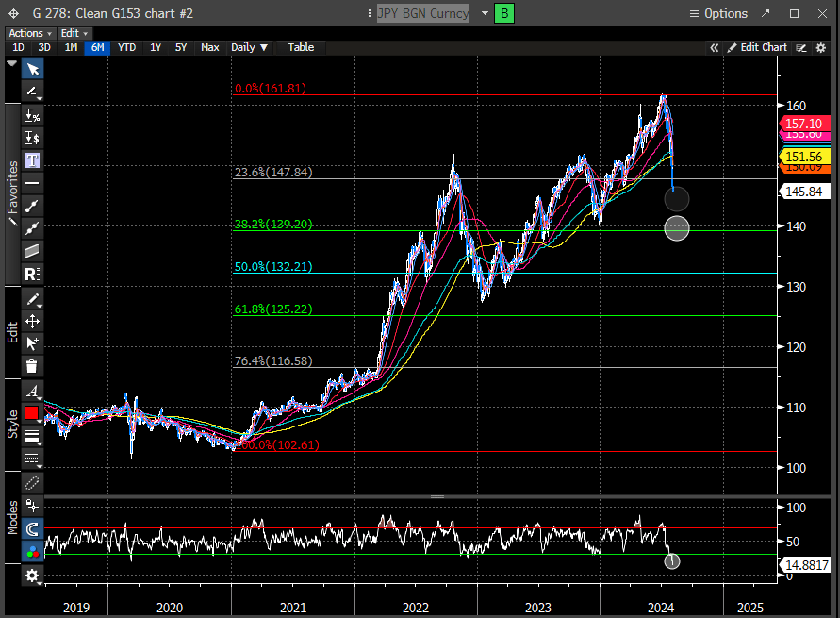This screenshot has width=840, height=618.
Task: Expand the Actions dropdown menu
Action: [x=29, y=33]
